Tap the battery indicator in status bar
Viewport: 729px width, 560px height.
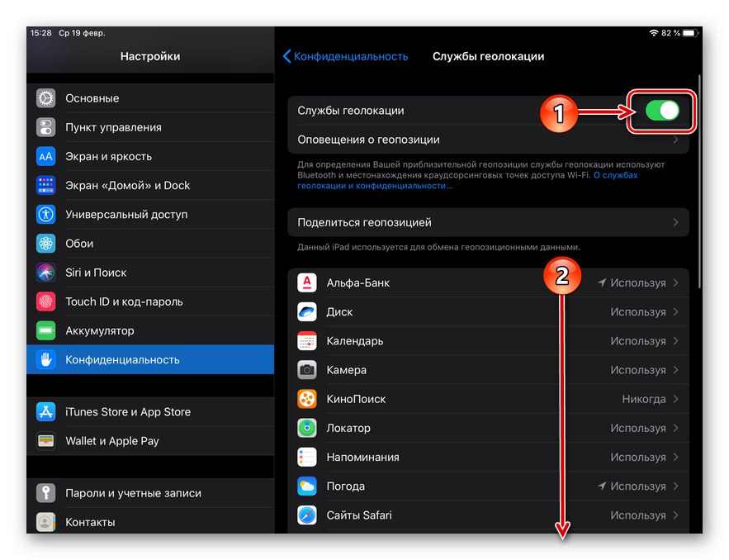click(690, 33)
